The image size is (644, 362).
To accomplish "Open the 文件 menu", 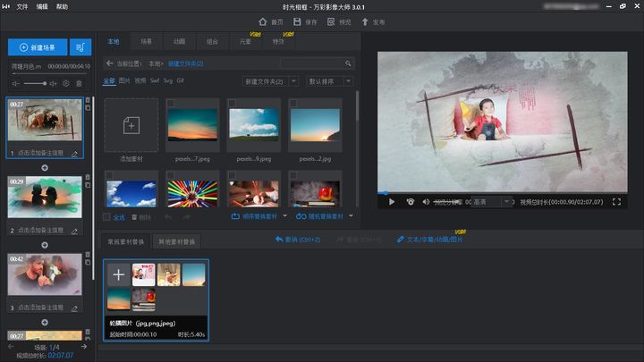I will pyautogui.click(x=22, y=6).
